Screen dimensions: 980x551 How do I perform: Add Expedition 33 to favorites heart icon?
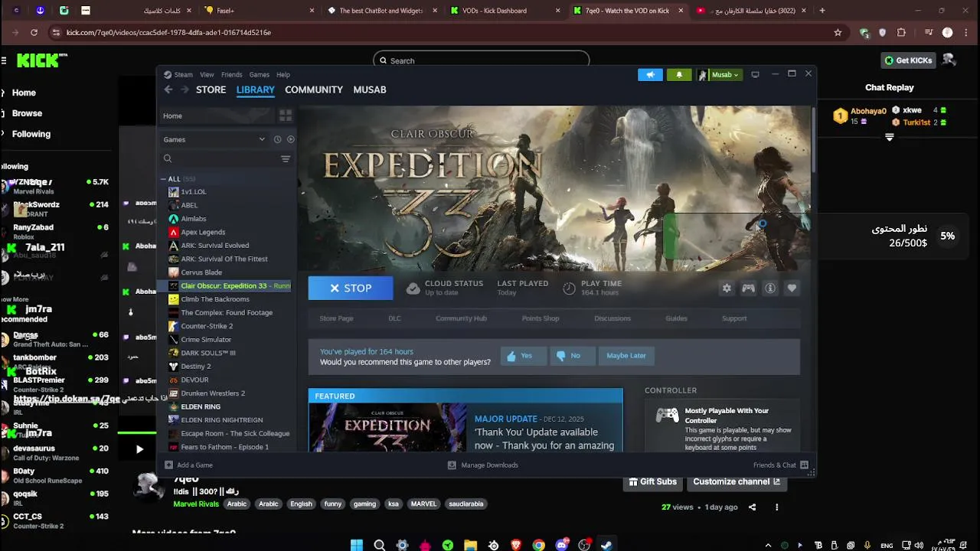point(792,288)
